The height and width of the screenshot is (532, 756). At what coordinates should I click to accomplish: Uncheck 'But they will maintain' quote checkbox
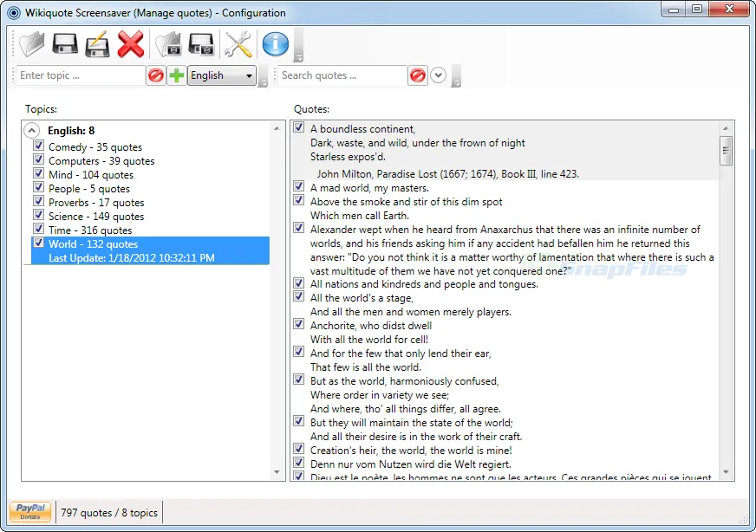tap(299, 421)
